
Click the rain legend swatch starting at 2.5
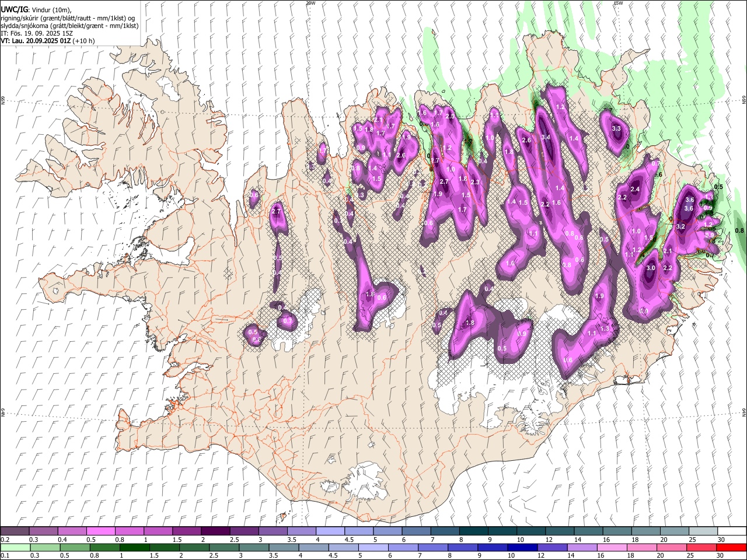point(224,547)
